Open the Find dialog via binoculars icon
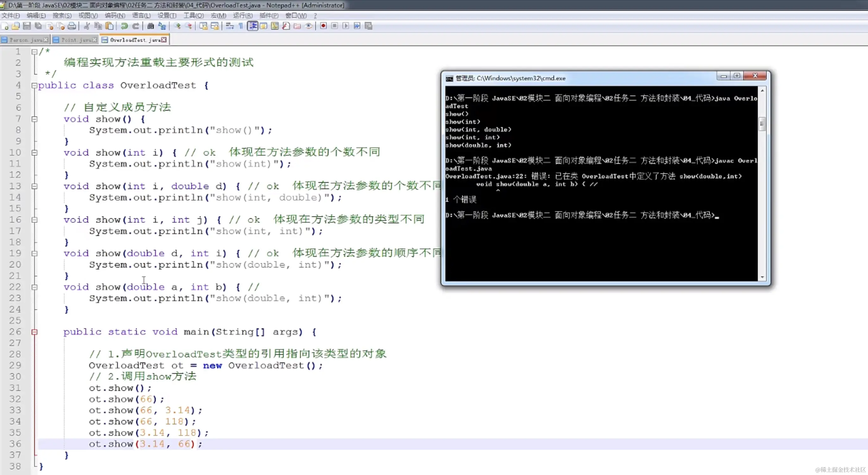This screenshot has width=868, height=475. click(151, 26)
